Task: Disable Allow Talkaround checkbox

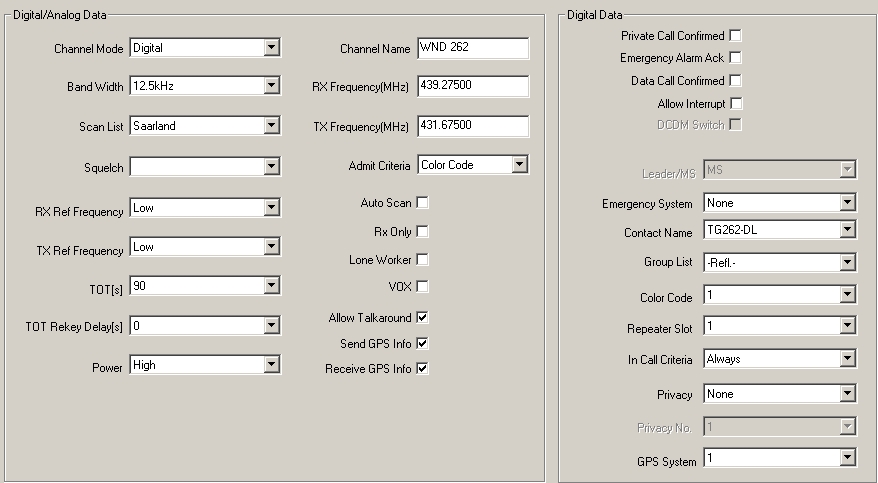Action: pos(423,317)
